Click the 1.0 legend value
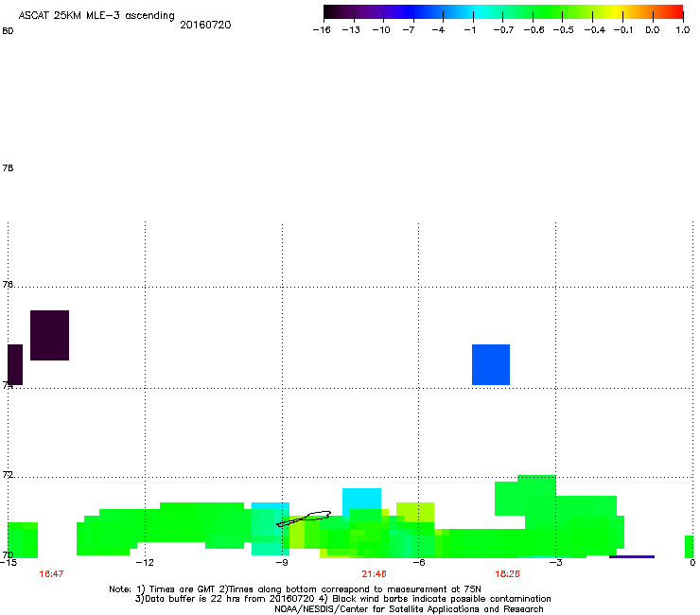Viewport: 700px width, 615px height. [x=683, y=30]
